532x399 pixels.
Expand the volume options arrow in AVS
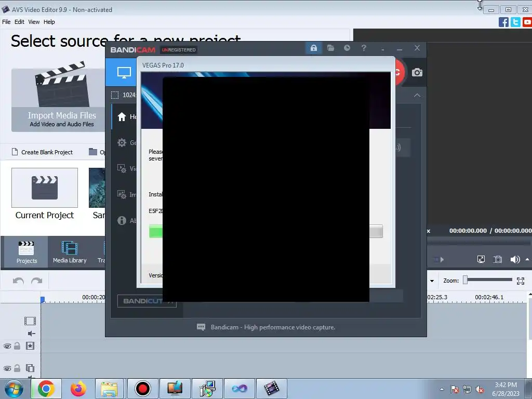(x=527, y=260)
